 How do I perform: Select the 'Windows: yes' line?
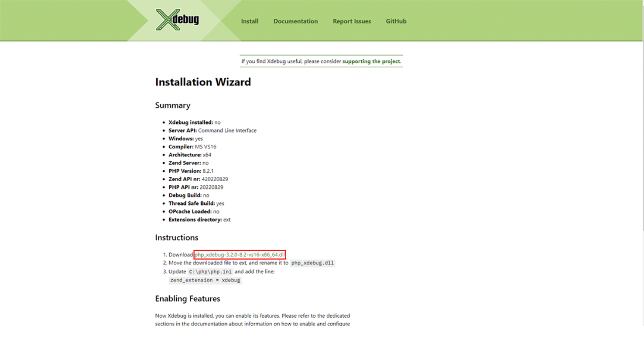[186, 139]
